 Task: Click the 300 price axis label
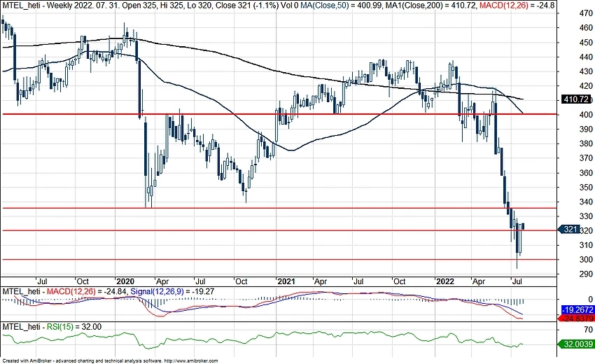(586, 260)
